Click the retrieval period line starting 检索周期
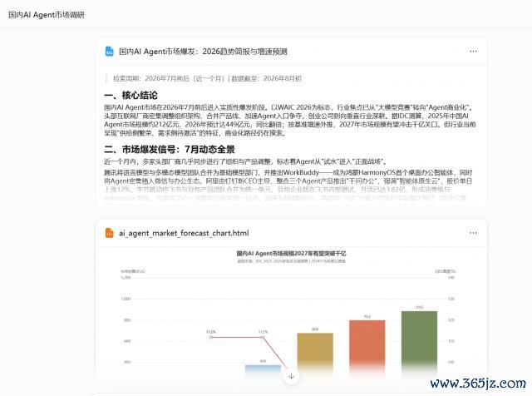Screen dimensions: 532x396 pyautogui.click(x=207, y=79)
